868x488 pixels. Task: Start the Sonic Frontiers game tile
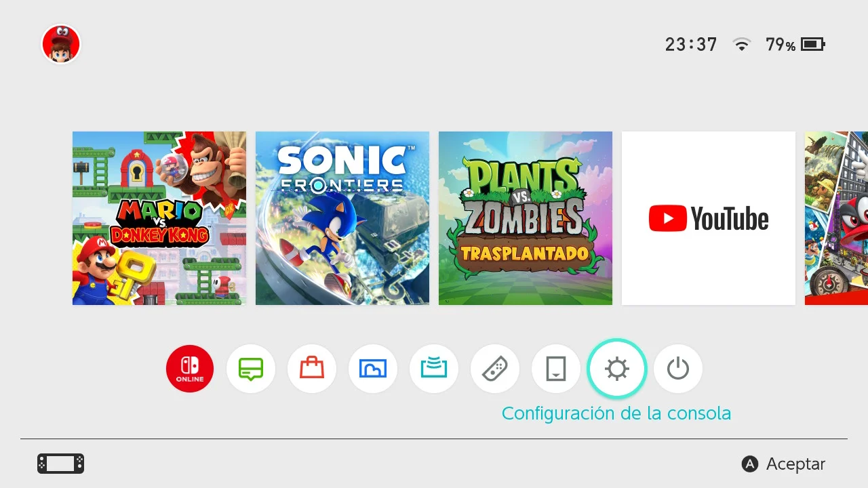pyautogui.click(x=342, y=218)
